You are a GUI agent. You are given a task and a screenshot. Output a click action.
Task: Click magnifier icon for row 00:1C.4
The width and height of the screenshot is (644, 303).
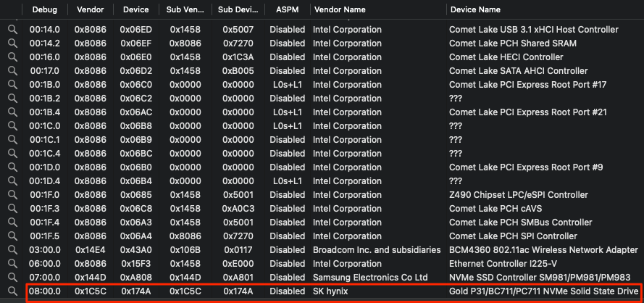coord(12,154)
